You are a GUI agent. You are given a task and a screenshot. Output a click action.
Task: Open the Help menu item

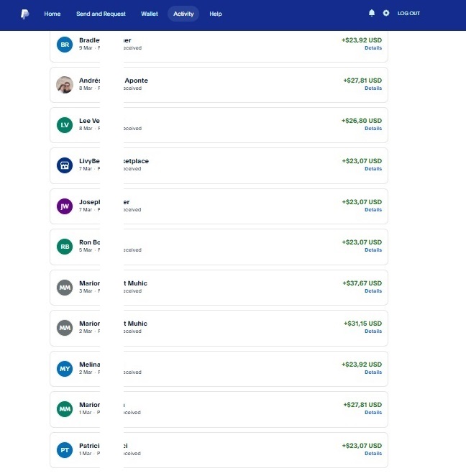pos(216,14)
